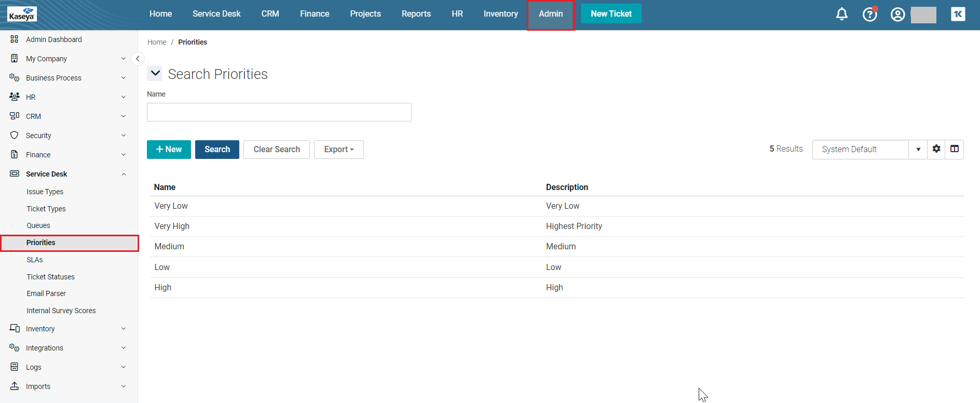Click the Kaseya K icon at top right
Screen dimensions: 980x403
pos(958,14)
